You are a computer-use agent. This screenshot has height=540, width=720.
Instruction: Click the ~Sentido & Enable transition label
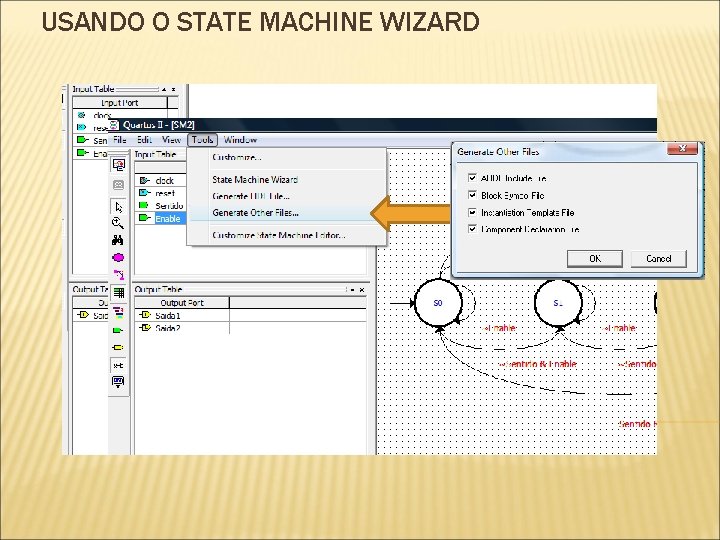[537, 364]
